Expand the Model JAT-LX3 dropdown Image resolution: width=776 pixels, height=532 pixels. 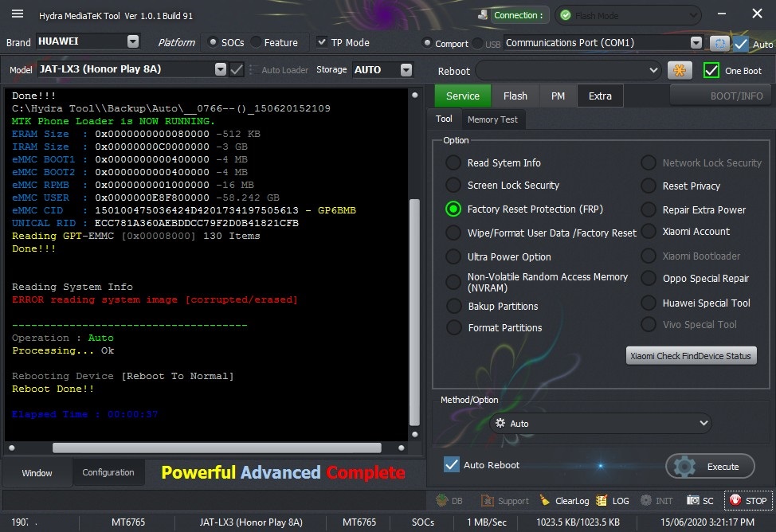pos(221,69)
